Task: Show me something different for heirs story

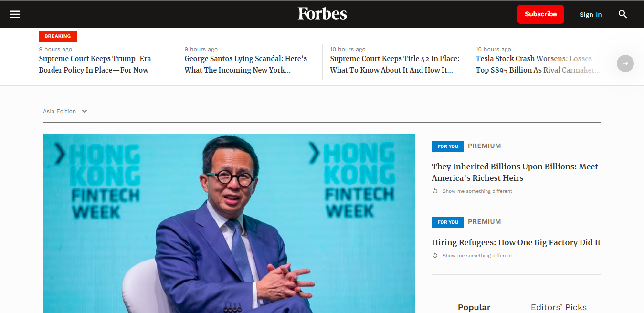Action: coord(477,191)
